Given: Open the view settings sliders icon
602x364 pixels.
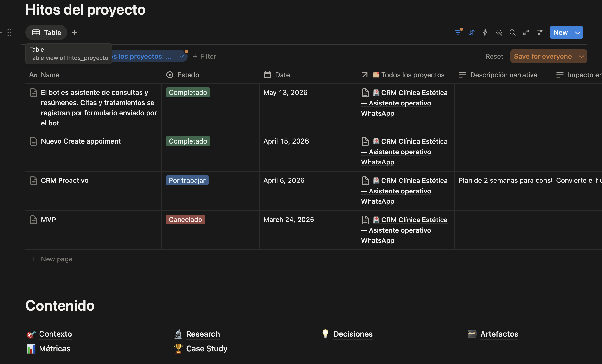Looking at the screenshot, I should (540, 32).
